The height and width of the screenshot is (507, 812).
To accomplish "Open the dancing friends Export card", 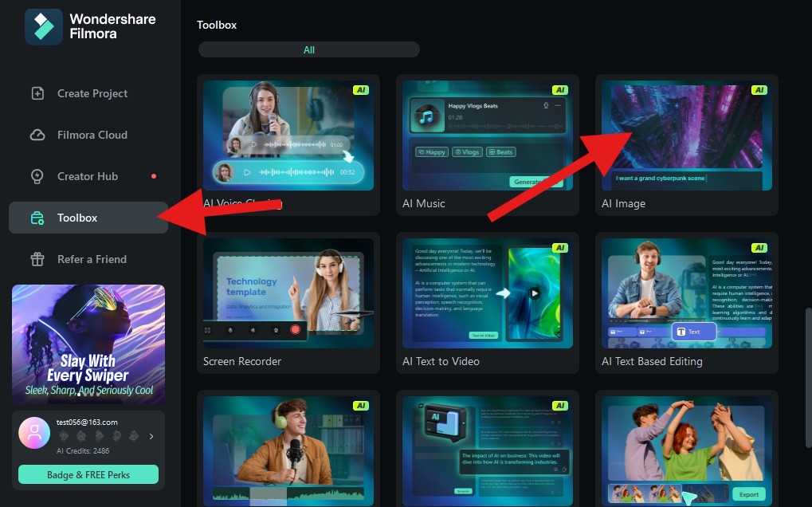I will pyautogui.click(x=687, y=449).
